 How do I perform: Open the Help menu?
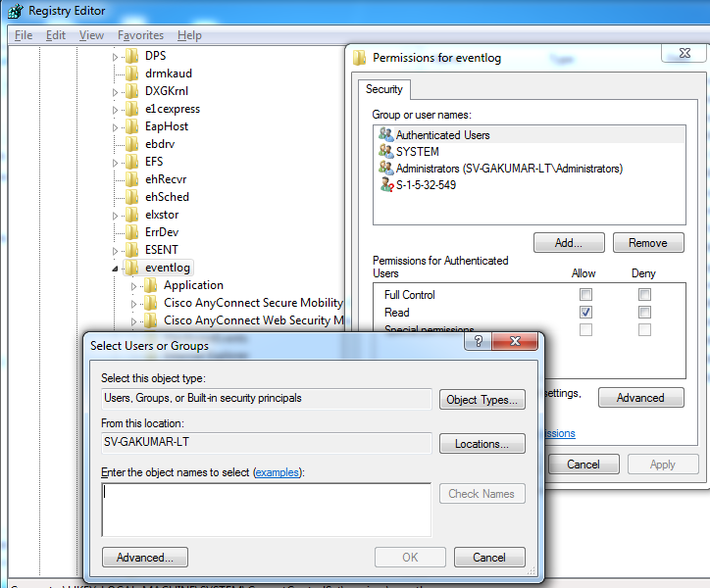point(189,35)
